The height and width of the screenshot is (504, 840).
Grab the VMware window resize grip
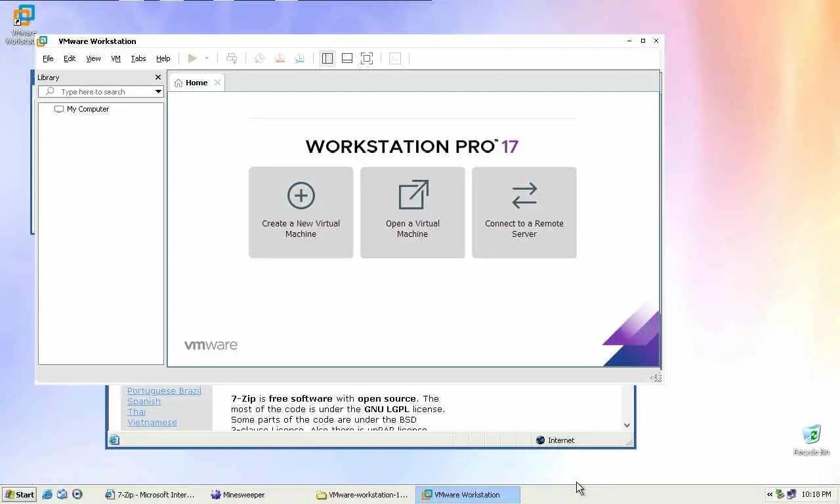(x=656, y=377)
